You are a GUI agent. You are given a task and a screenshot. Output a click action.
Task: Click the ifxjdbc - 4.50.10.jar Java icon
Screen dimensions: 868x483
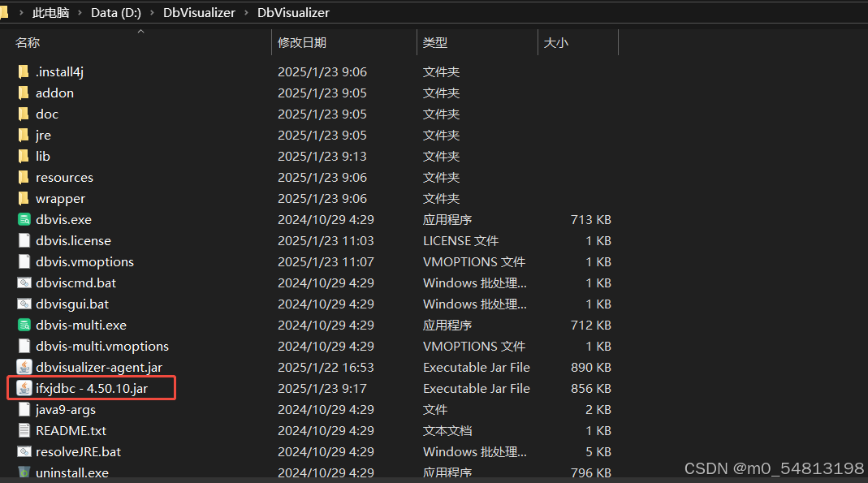click(x=24, y=388)
